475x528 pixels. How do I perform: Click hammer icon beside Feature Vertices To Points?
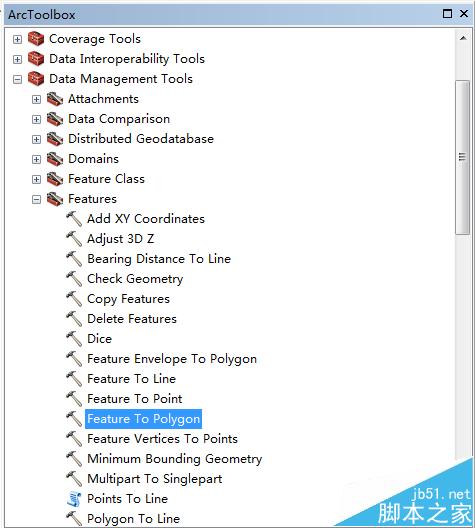(74, 439)
